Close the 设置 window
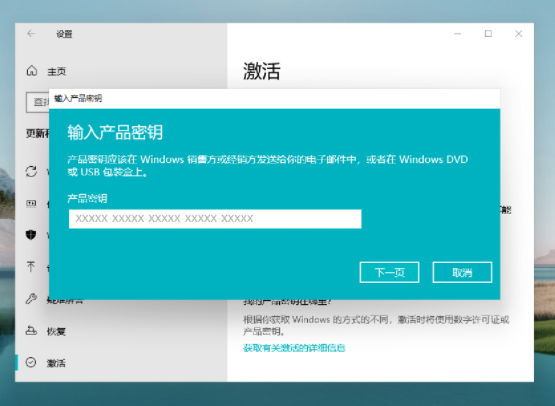The height and width of the screenshot is (406, 555). 519,34
